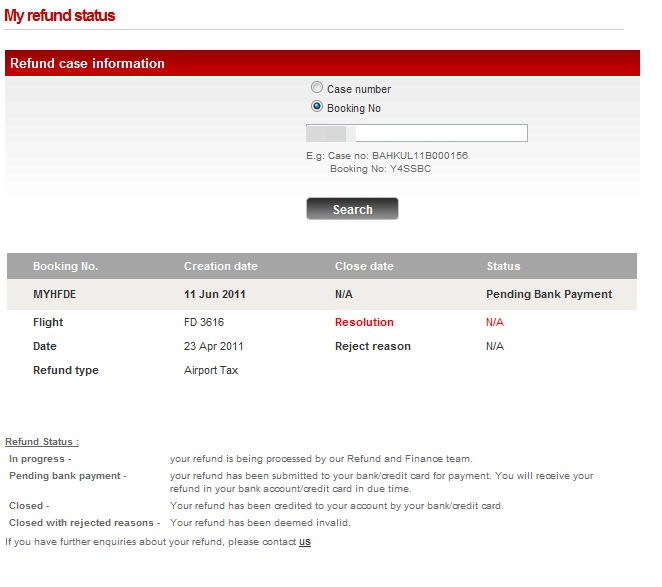Click the Closed with rejected reasons term
662x587 pixels.
[84, 523]
